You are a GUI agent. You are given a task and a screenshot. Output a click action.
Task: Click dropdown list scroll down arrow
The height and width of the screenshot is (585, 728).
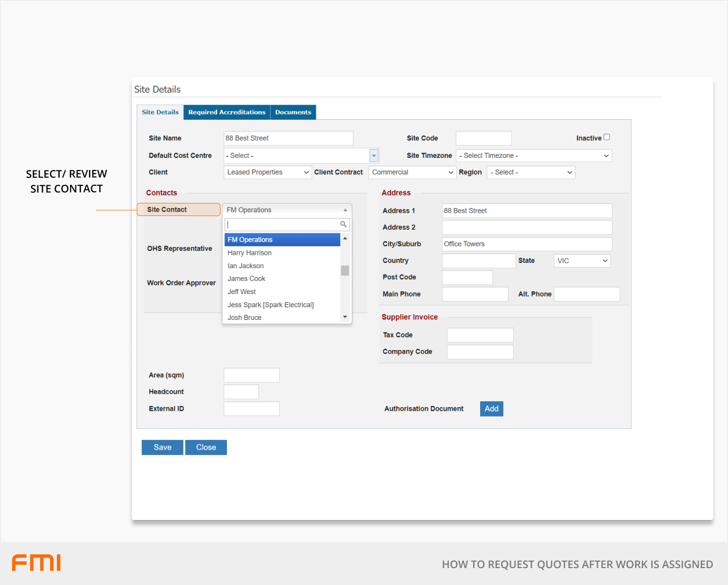tap(345, 317)
